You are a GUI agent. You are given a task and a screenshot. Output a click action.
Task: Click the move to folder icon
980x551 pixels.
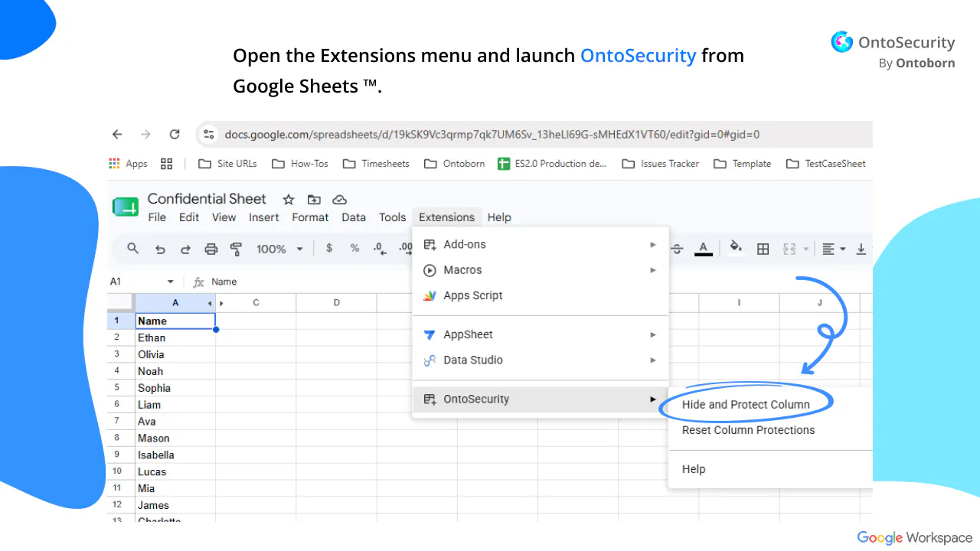(x=314, y=200)
